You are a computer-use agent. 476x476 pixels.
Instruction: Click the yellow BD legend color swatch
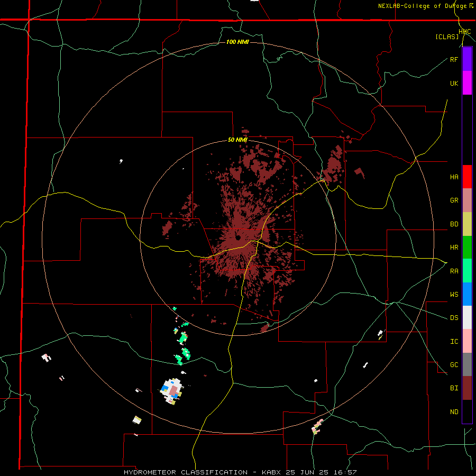[467, 224]
